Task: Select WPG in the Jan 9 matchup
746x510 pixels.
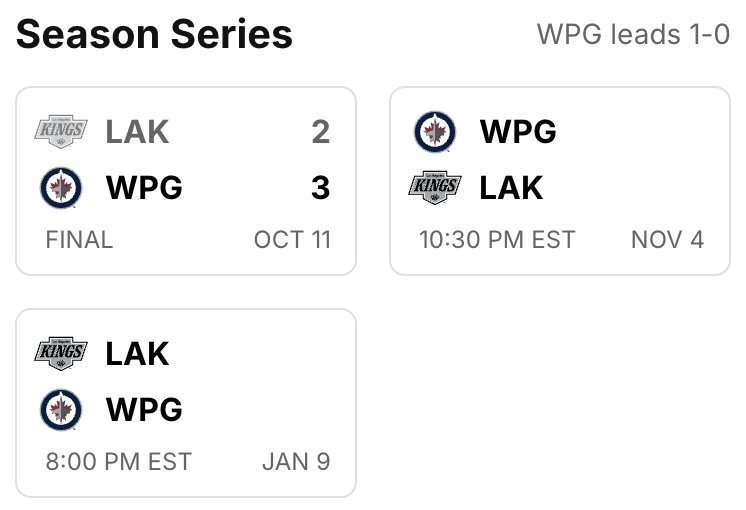Action: click(143, 410)
